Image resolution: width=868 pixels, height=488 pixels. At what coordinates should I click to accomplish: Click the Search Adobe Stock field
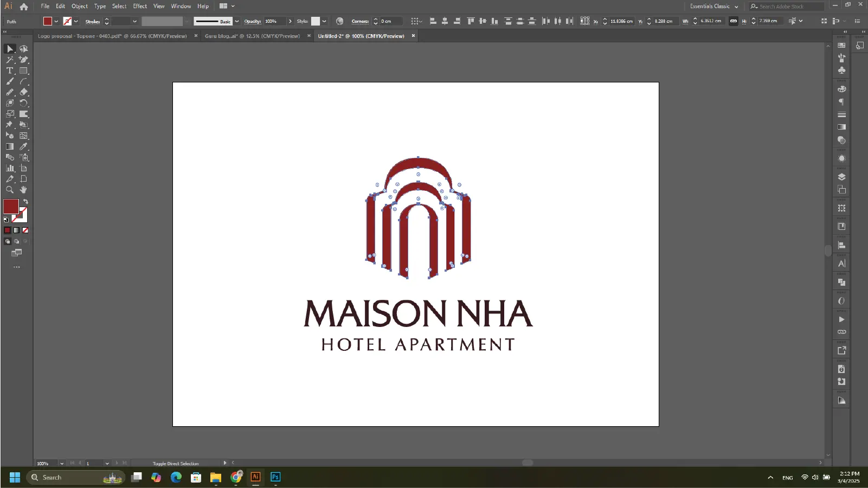tap(787, 7)
